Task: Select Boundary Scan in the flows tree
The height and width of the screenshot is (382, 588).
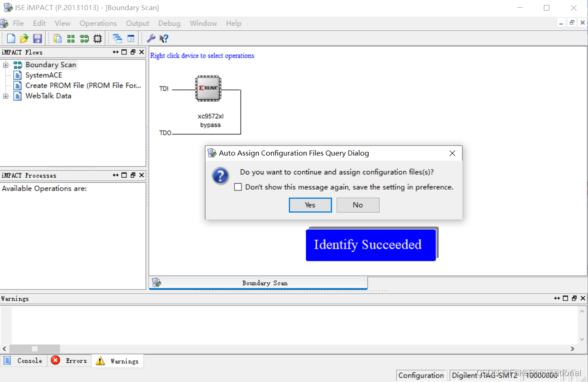Action: (x=51, y=65)
